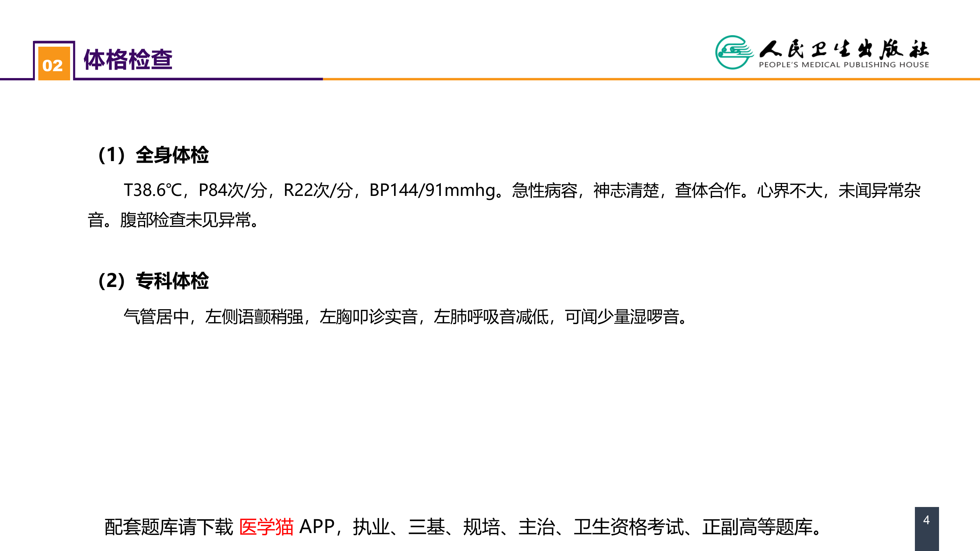
Task: Click the orange divider line under the header
Action: (x=613, y=80)
